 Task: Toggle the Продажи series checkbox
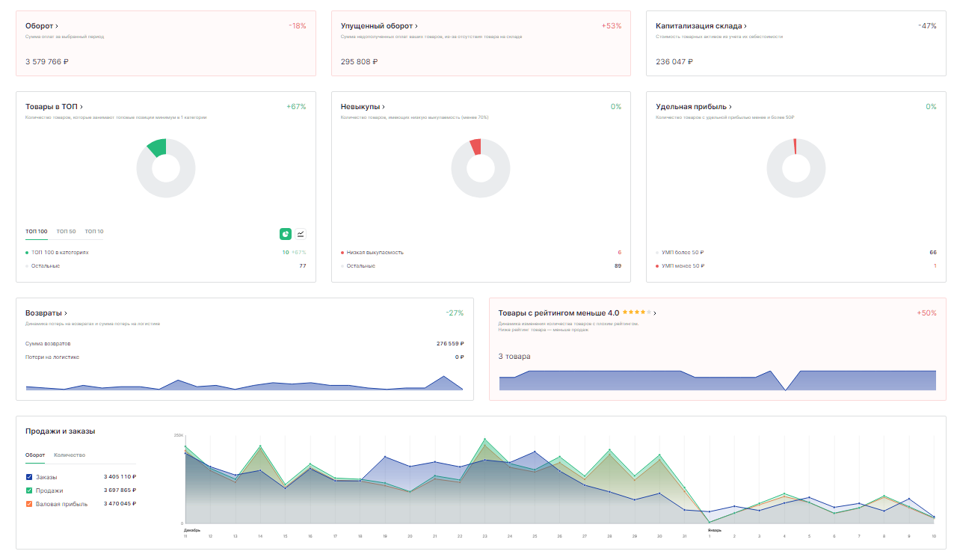click(29, 490)
